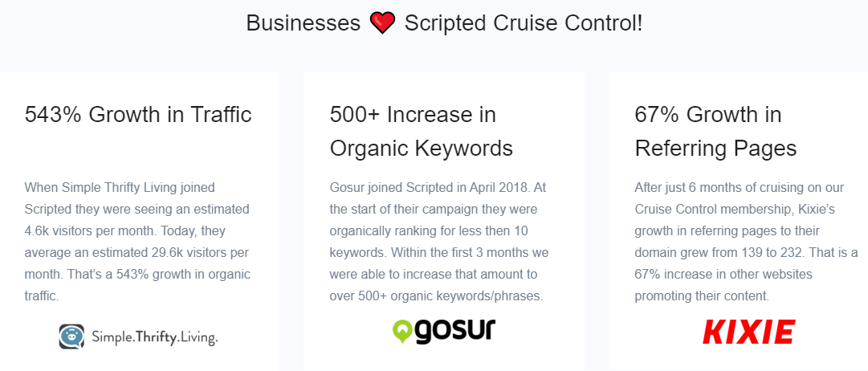Select the '500+ Increase in Organic Keywords' heading
Viewport: 868px width, 371px height.
click(422, 132)
